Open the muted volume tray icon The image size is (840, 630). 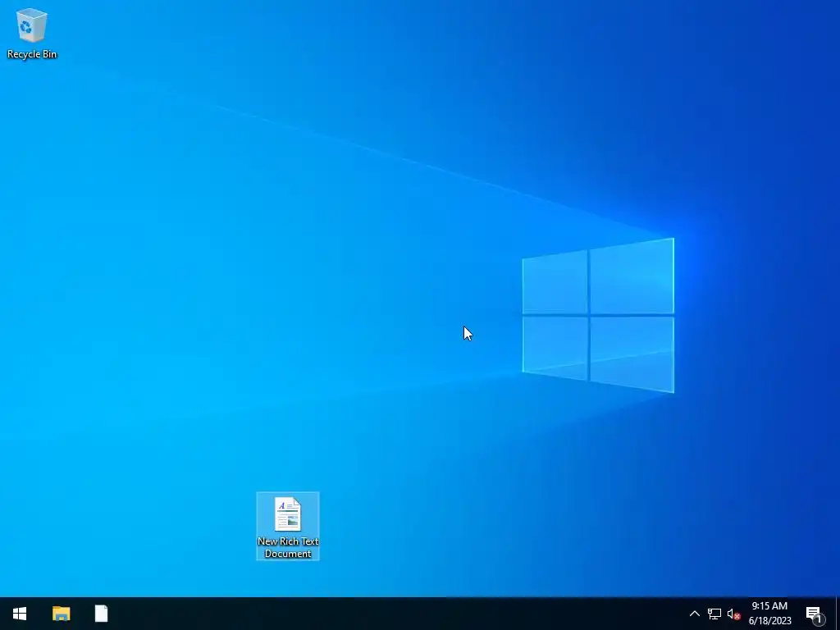point(733,614)
